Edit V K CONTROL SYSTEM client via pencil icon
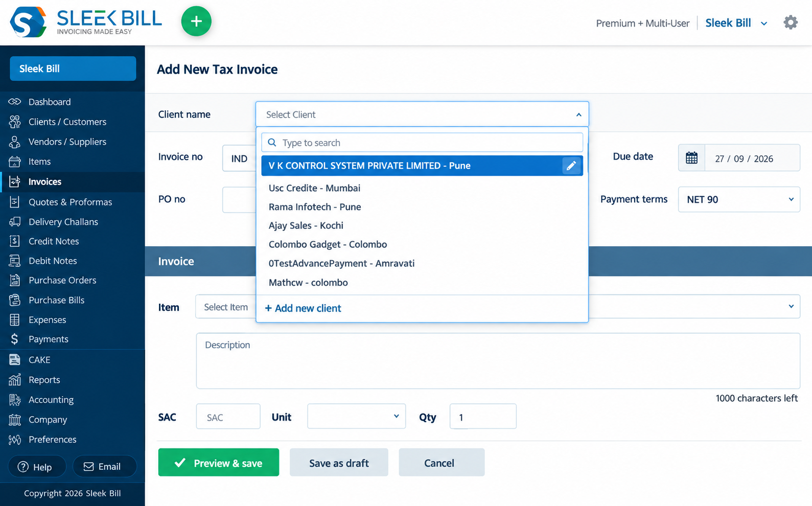 (571, 166)
